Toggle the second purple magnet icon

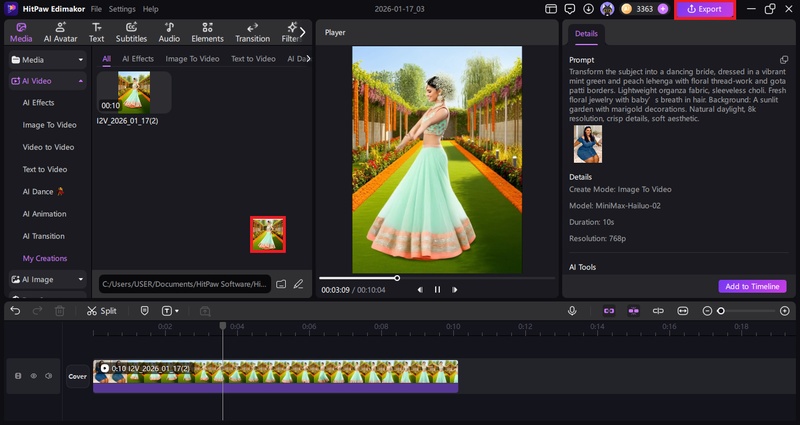633,311
